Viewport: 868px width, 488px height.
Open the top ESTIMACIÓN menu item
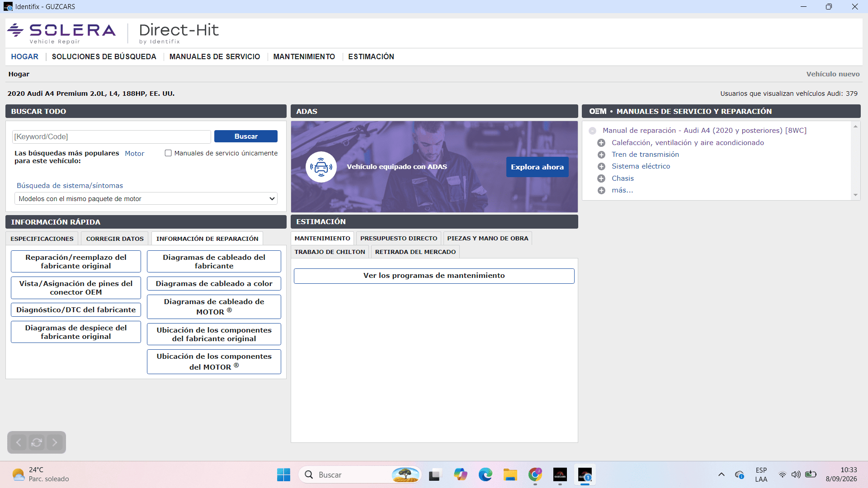tap(371, 56)
